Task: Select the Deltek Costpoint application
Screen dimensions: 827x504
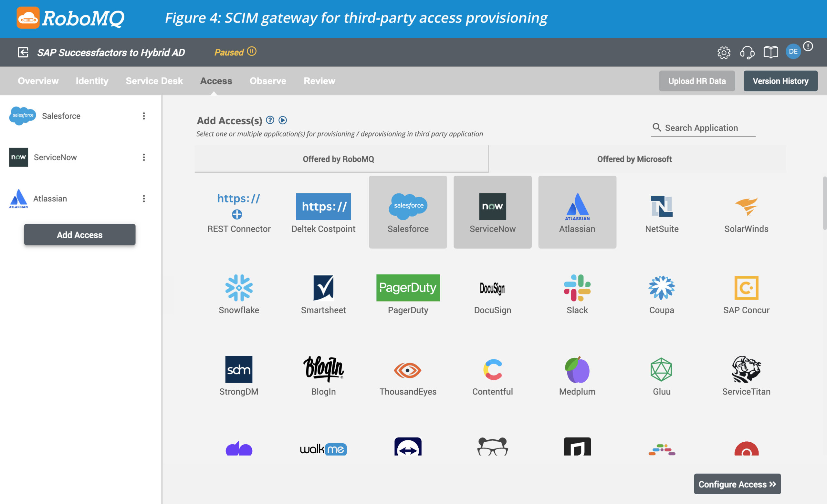Action: tap(323, 212)
